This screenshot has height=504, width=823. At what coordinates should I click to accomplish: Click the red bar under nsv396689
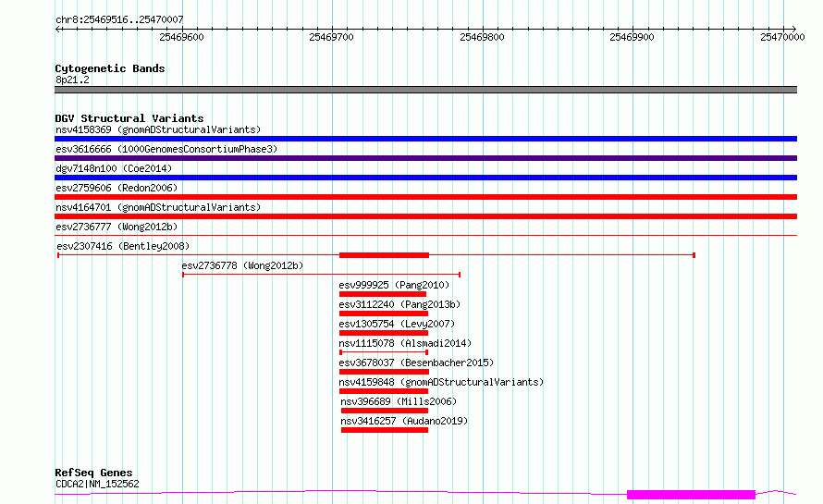385,411
